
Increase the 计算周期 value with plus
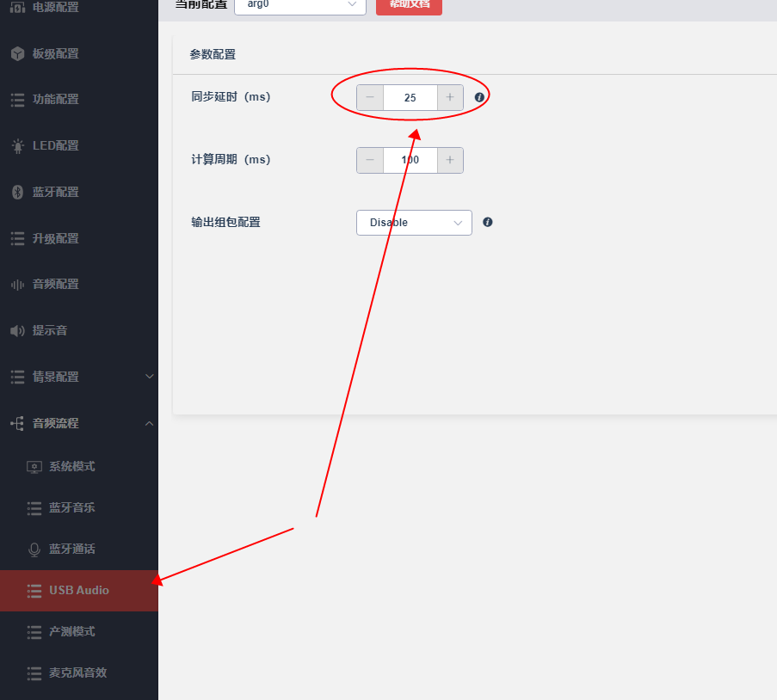pyautogui.click(x=450, y=160)
